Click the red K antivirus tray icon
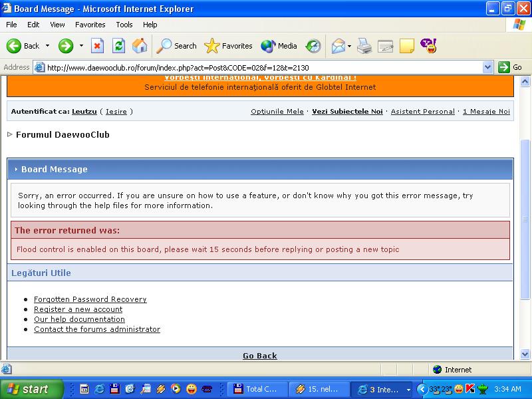The image size is (532, 399). pos(470,389)
